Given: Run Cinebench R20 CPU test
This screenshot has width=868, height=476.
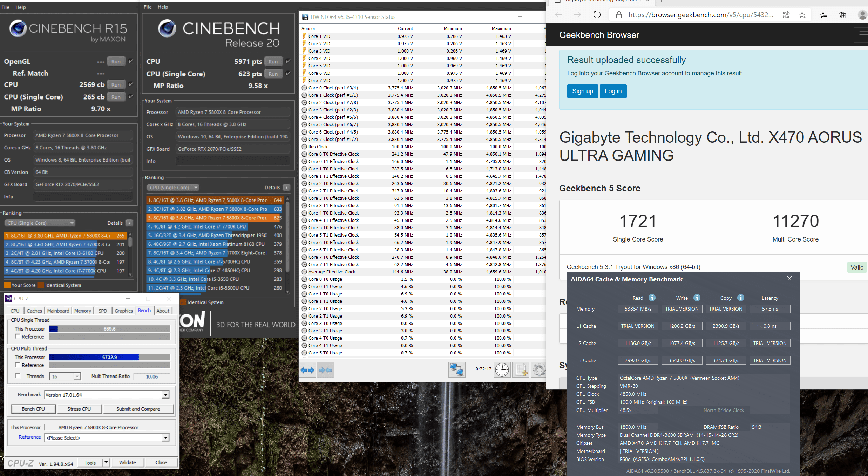Looking at the screenshot, I should pos(273,61).
